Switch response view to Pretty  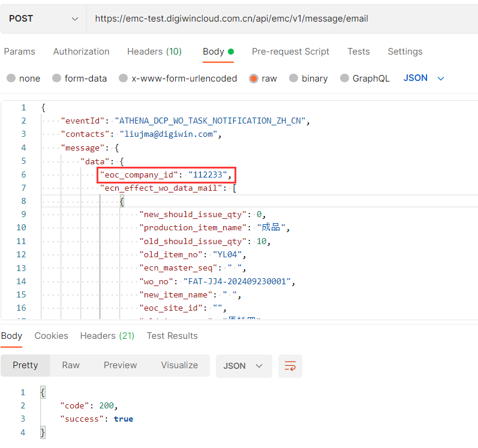point(25,365)
